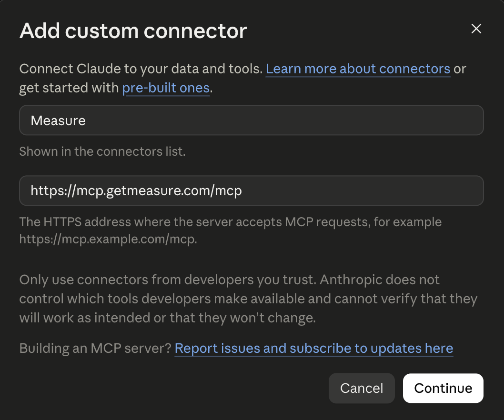Close the Add custom connector dialog
The width and height of the screenshot is (504, 420).
click(x=476, y=29)
